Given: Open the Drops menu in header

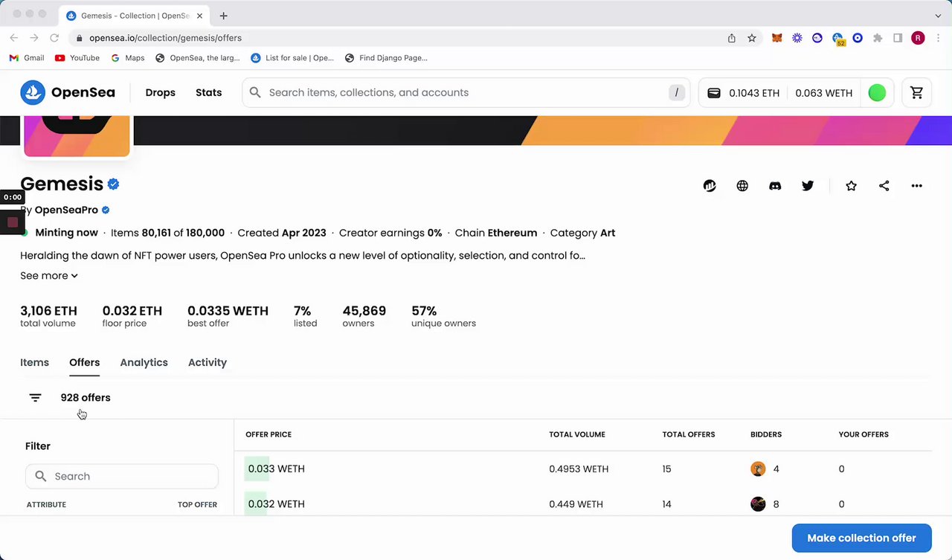Looking at the screenshot, I should pyautogui.click(x=161, y=92).
